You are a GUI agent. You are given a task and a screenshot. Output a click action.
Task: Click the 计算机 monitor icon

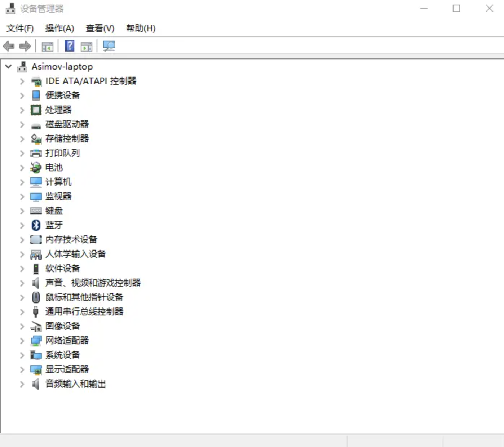coord(36,182)
